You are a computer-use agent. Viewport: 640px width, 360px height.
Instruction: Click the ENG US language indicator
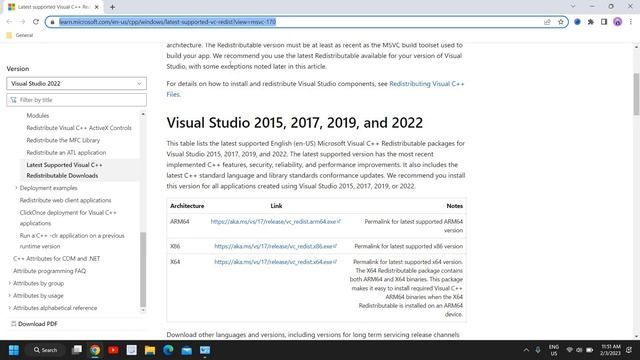[554, 350]
